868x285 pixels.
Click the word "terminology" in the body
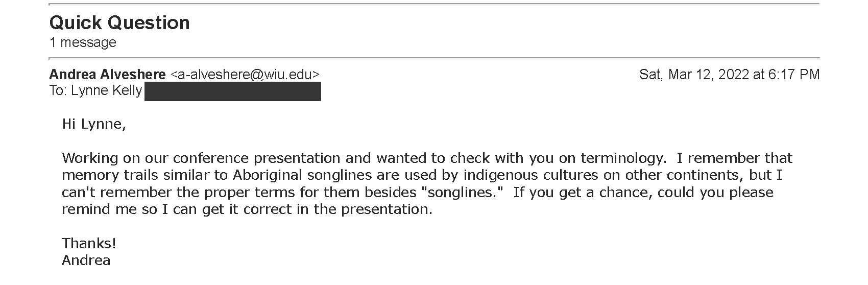click(x=623, y=158)
